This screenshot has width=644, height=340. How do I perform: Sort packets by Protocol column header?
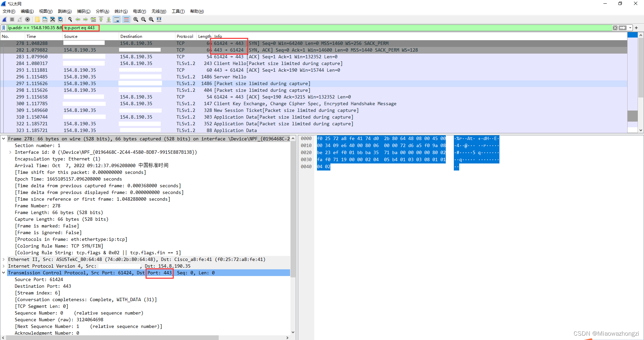click(x=186, y=37)
